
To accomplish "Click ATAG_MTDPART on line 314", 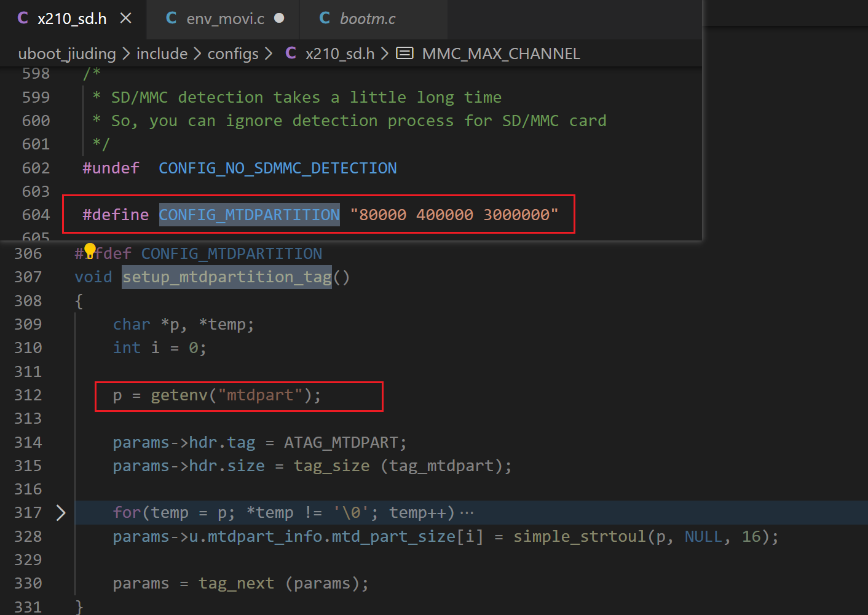I will click(341, 442).
